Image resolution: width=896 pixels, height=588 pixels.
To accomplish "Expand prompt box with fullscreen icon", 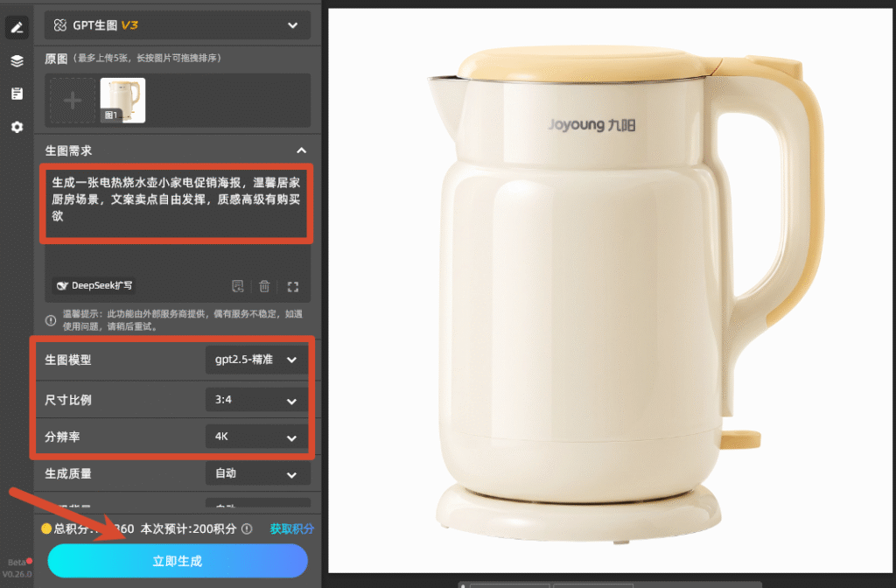I will pyautogui.click(x=292, y=287).
